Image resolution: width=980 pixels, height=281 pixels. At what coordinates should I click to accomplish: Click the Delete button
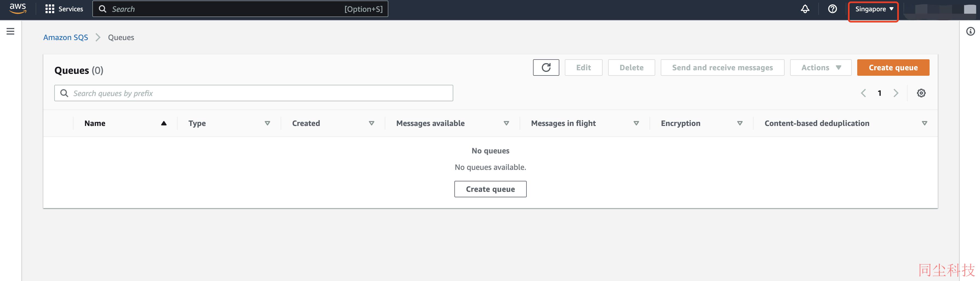coord(631,68)
